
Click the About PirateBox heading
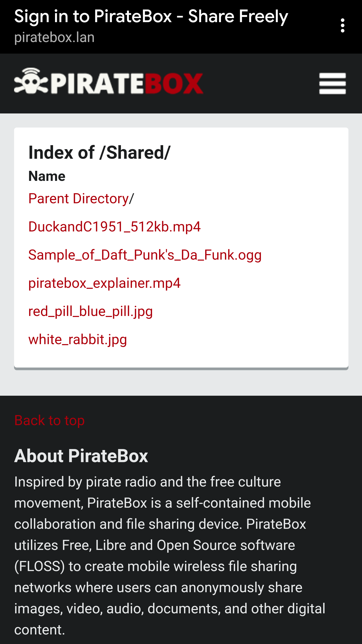click(x=81, y=456)
